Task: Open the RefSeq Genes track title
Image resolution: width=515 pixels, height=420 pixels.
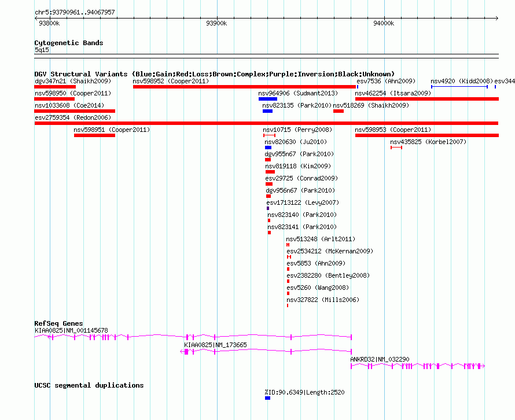Action: (58, 323)
